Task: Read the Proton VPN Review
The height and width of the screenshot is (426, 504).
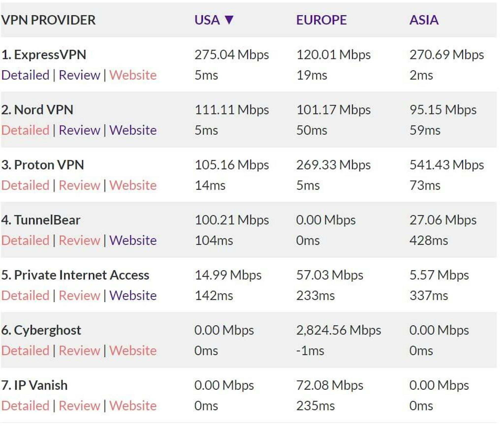Action: click(x=79, y=185)
